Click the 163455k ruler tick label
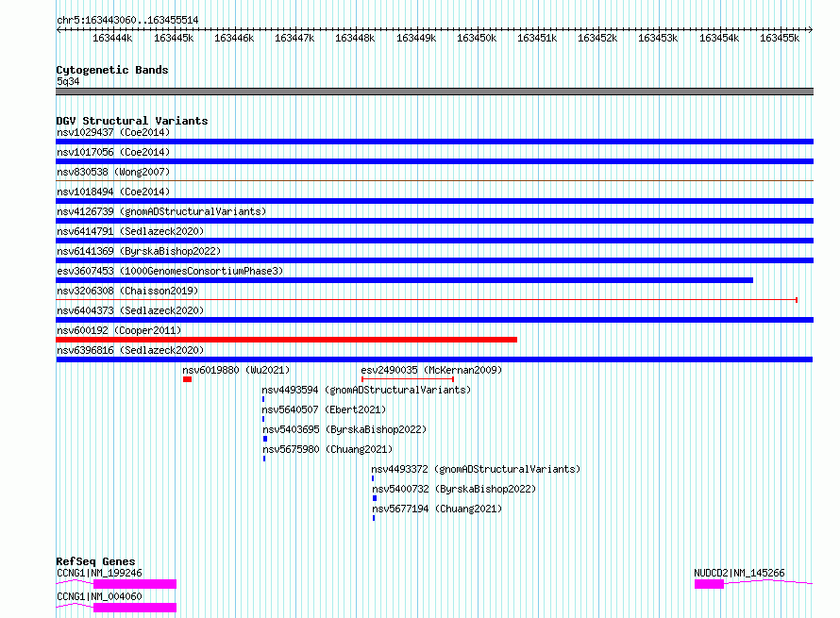The image size is (840, 618). tap(780, 38)
